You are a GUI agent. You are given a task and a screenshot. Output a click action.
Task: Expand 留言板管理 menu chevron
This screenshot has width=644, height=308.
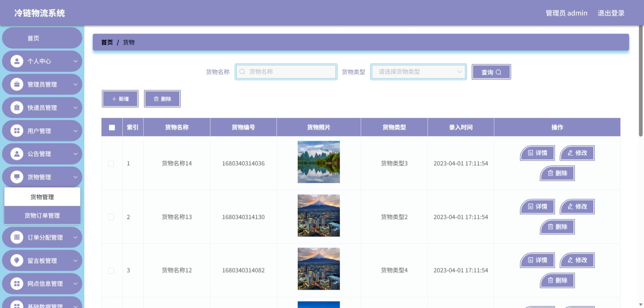(x=76, y=261)
